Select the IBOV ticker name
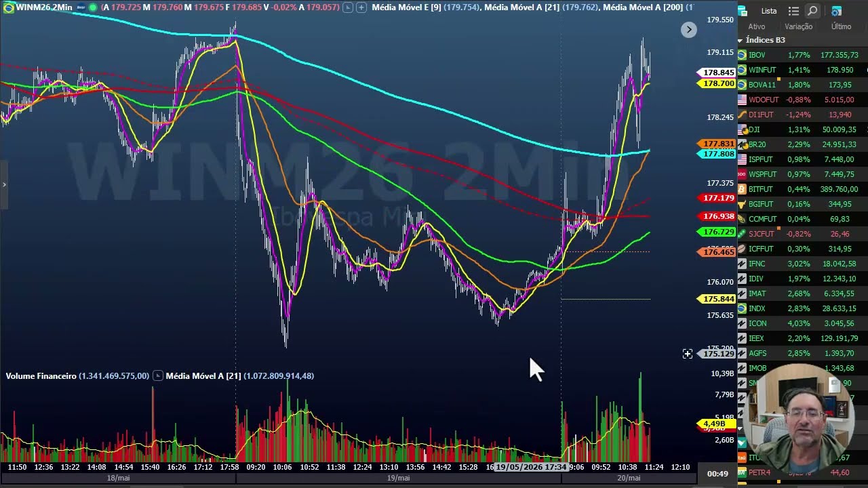 [x=757, y=55]
